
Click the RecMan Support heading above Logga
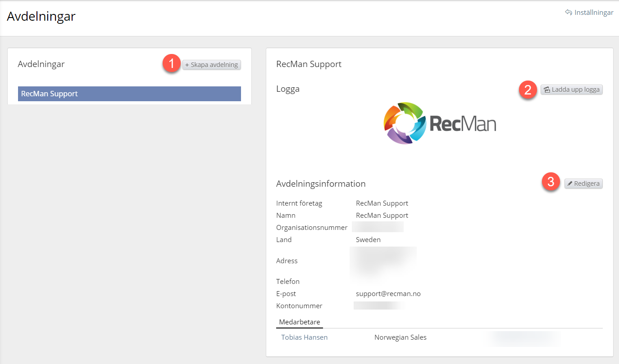click(309, 64)
